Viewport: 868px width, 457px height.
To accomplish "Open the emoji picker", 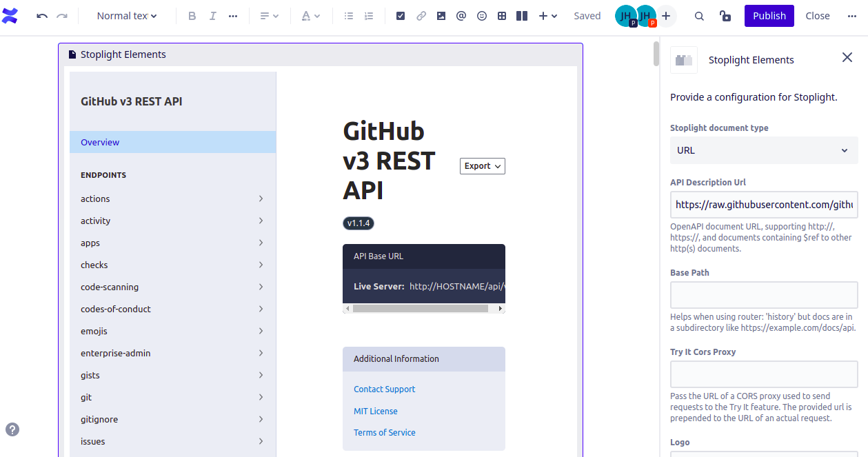I will (x=482, y=16).
